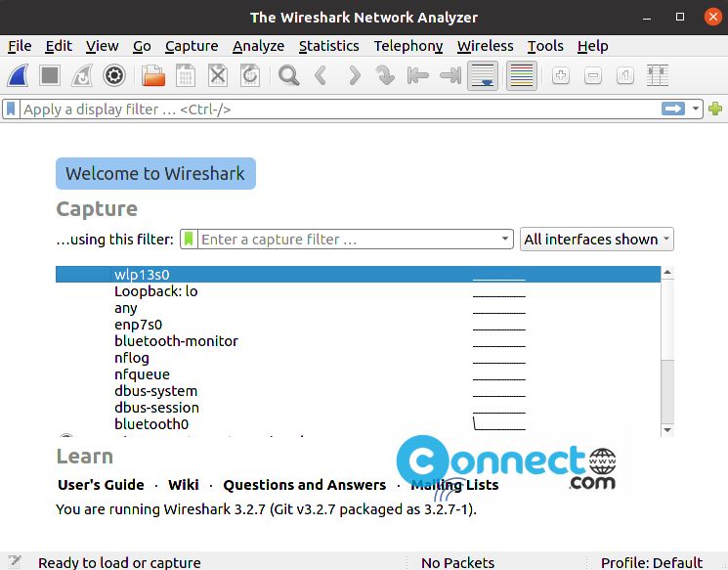Expand the capture filter dropdown arrow
The height and width of the screenshot is (570, 728).
504,239
